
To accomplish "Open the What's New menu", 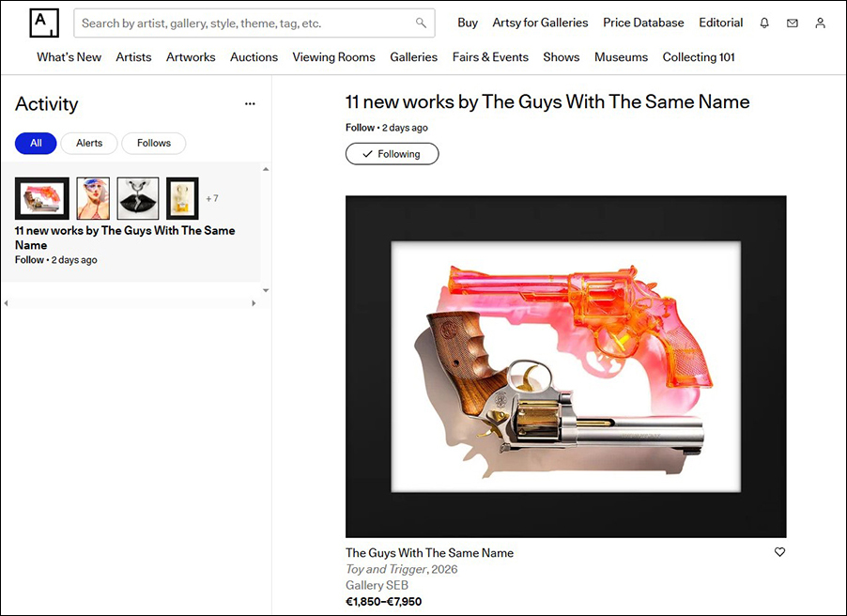I will pos(69,57).
